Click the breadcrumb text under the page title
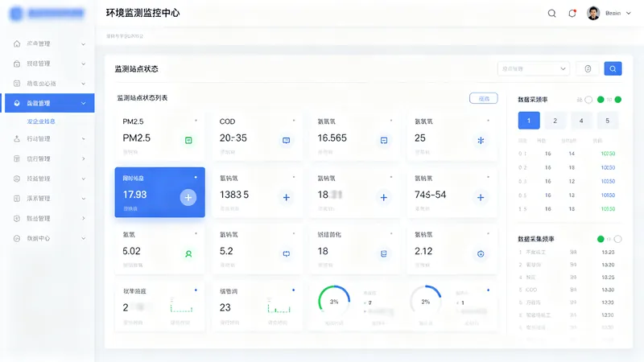 (125, 36)
